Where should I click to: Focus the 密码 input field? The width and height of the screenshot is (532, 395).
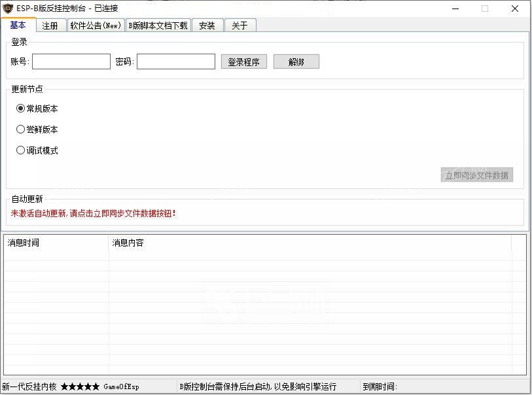click(x=176, y=61)
